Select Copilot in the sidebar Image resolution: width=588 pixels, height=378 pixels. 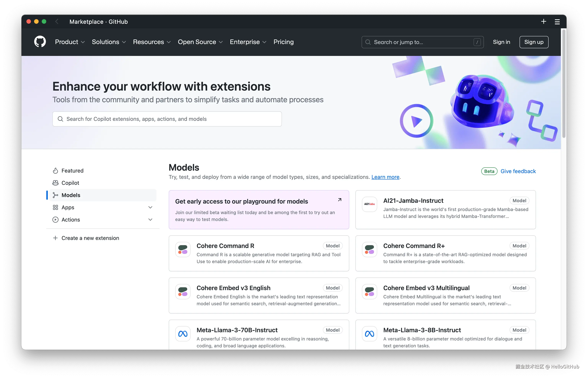[70, 183]
